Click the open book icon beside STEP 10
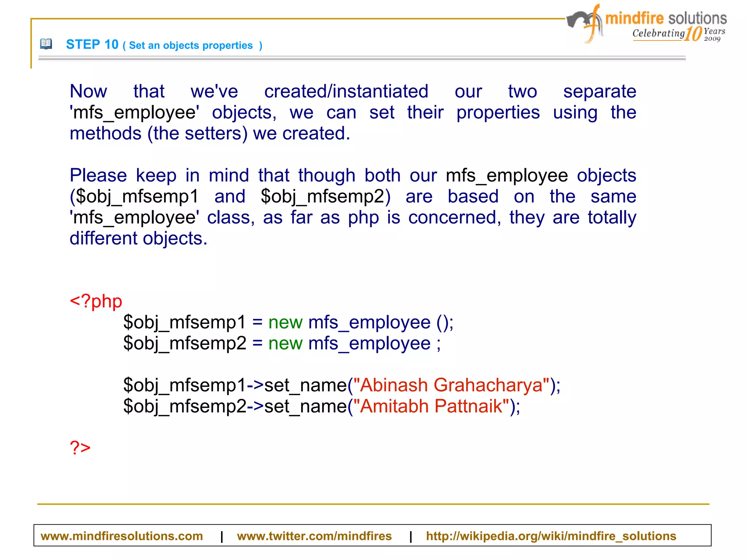 [x=46, y=44]
